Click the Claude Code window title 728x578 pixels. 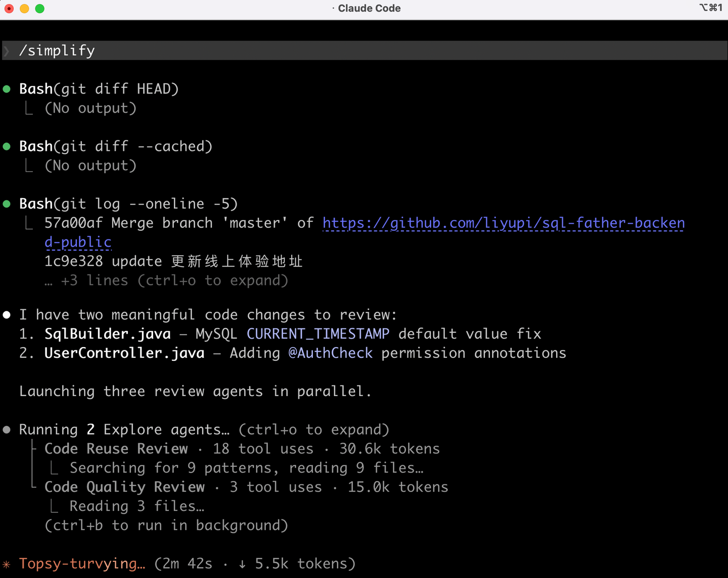click(x=369, y=8)
